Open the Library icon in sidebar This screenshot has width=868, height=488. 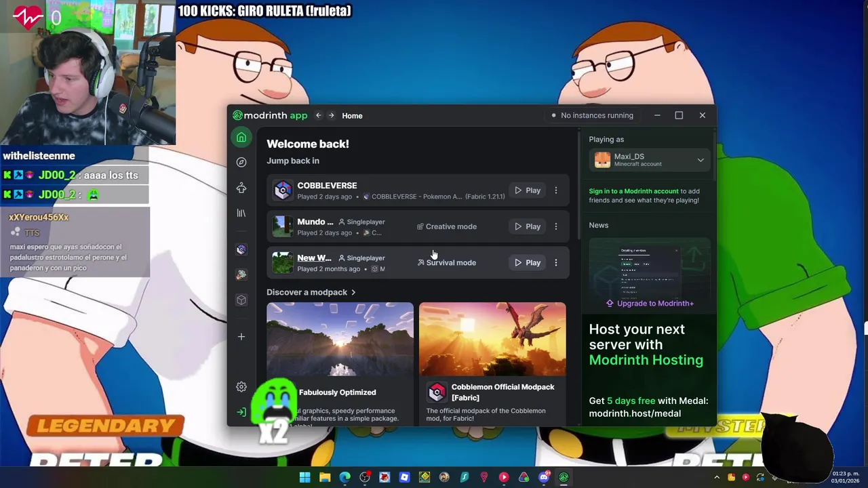coord(241,213)
